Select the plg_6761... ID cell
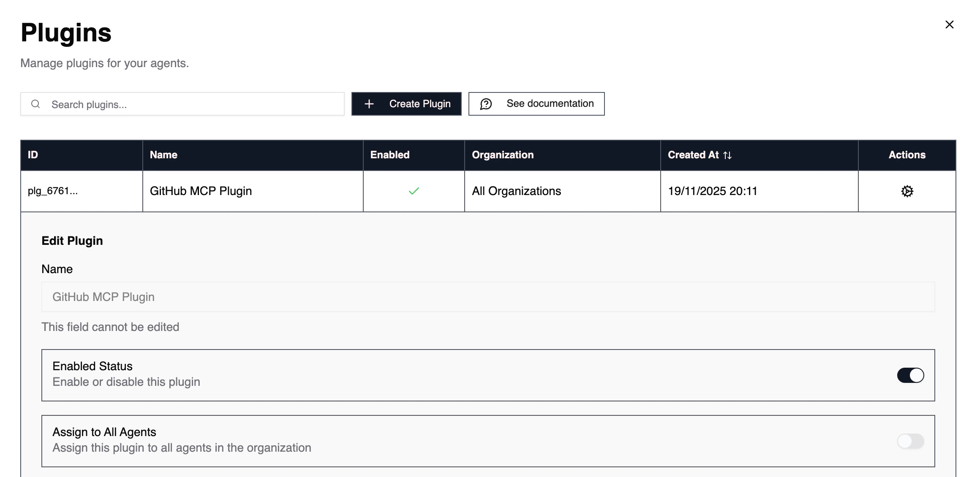 coord(82,191)
